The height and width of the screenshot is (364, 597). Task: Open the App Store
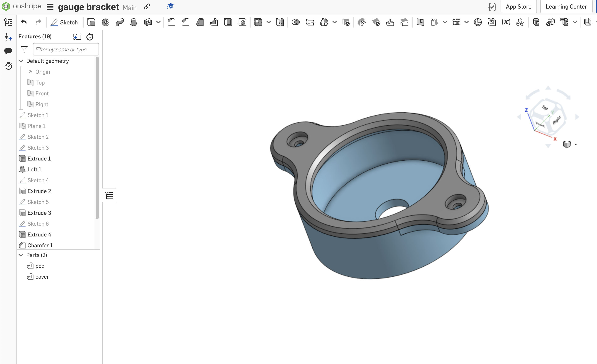click(x=519, y=6)
